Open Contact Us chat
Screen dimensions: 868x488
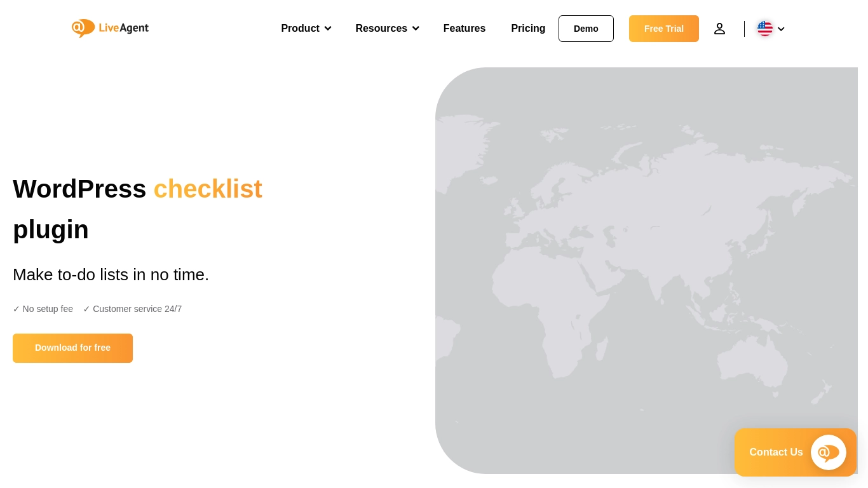[776, 452]
